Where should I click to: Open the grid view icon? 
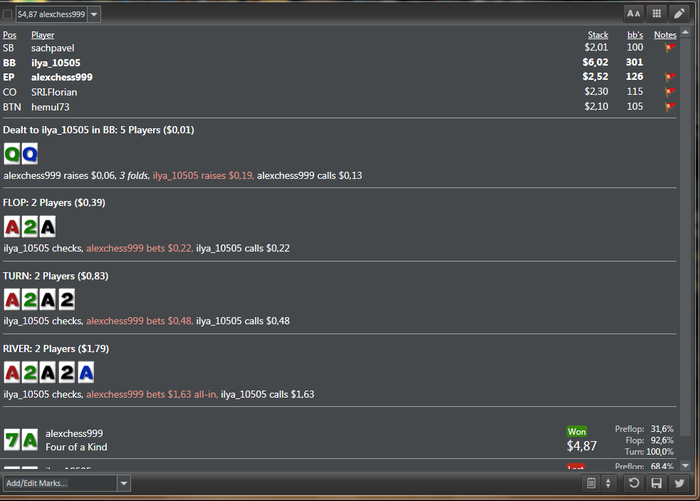pos(657,14)
